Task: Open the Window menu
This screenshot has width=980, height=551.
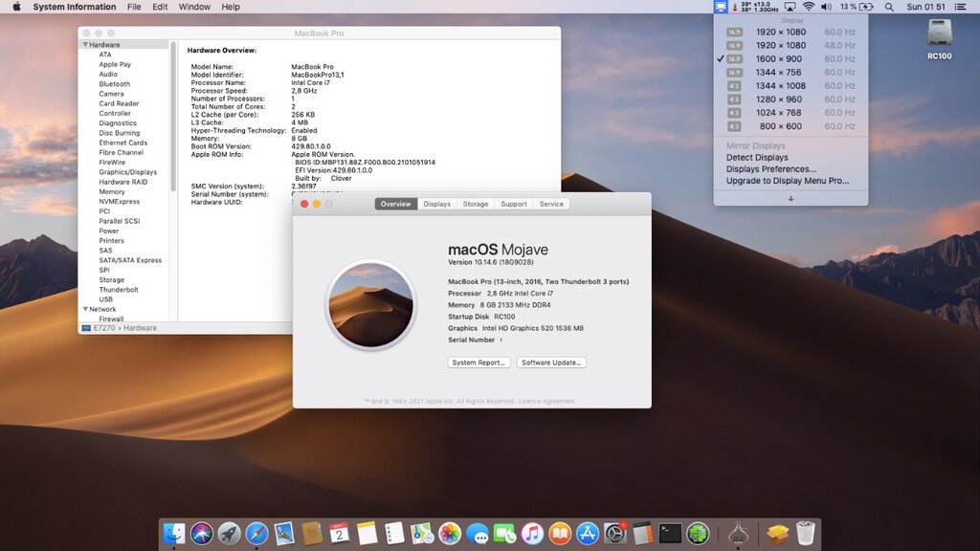Action: [194, 7]
